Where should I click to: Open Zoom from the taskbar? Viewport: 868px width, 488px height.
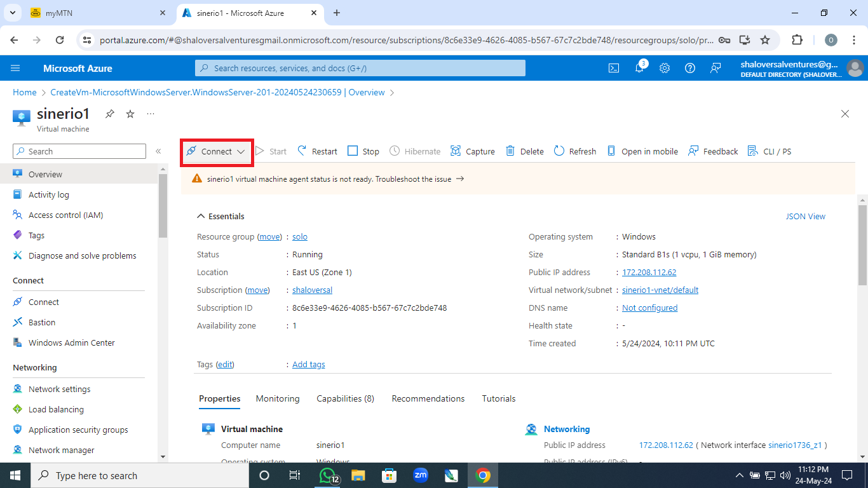(420, 475)
